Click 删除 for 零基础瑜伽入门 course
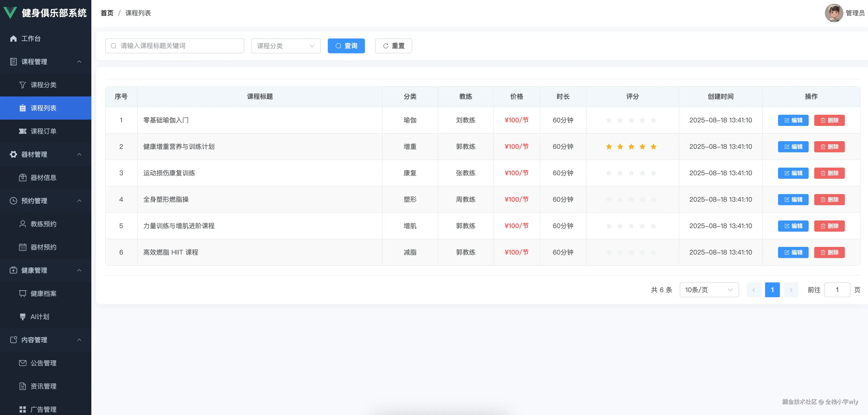 829,120
